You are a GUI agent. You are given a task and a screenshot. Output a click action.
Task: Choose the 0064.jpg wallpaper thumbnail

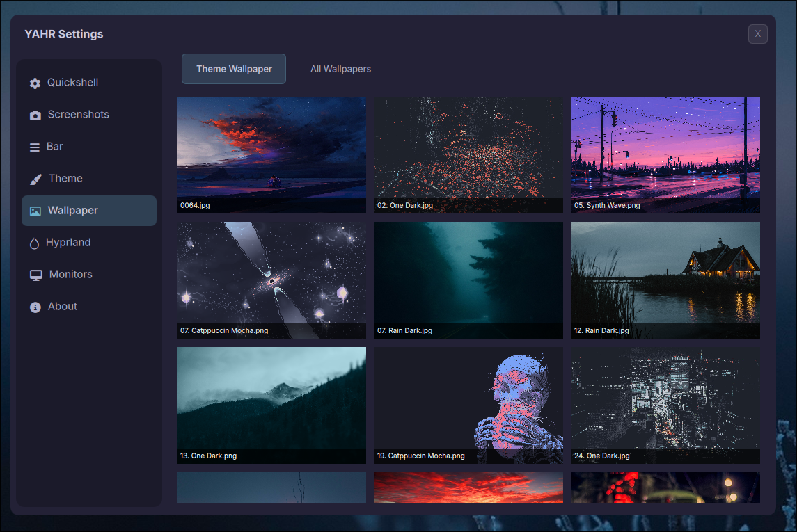pos(271,155)
